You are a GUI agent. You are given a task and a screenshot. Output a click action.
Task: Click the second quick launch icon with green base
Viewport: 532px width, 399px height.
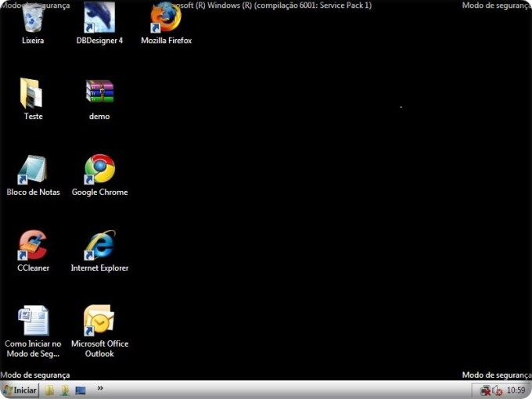click(x=64, y=390)
